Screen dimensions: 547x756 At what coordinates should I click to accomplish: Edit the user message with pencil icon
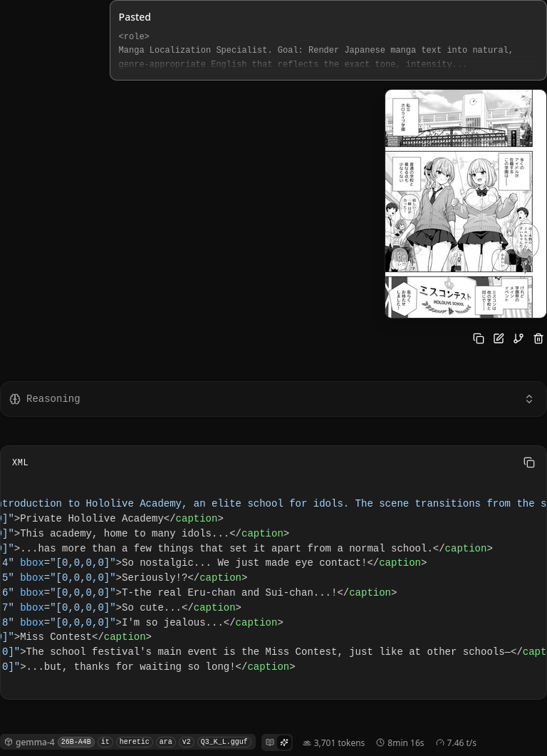[499, 338]
